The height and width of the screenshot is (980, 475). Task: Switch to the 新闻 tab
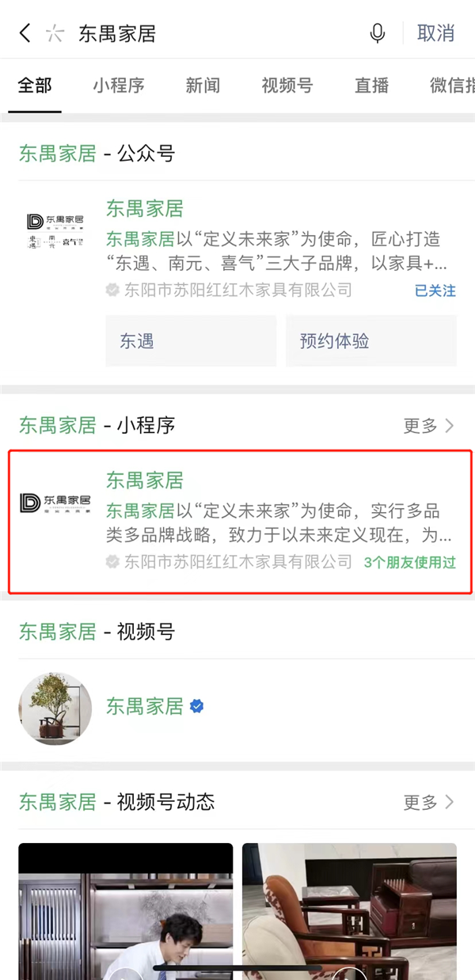click(203, 85)
